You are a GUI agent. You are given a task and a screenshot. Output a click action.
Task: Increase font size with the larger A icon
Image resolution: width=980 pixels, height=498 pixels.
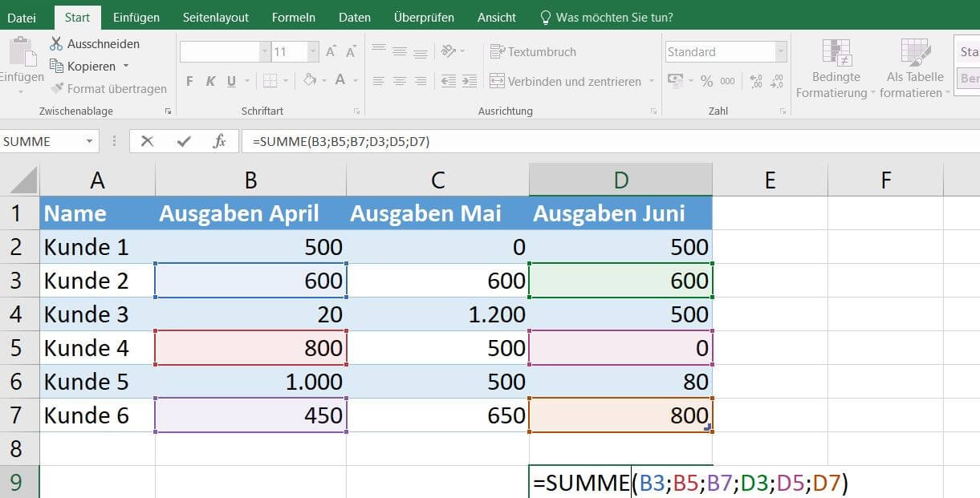coord(331,52)
